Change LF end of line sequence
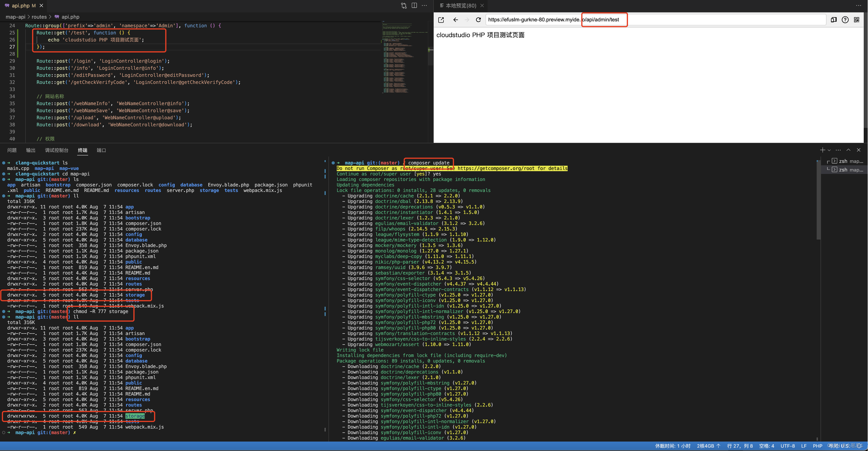The width and height of the screenshot is (868, 451). (804, 446)
